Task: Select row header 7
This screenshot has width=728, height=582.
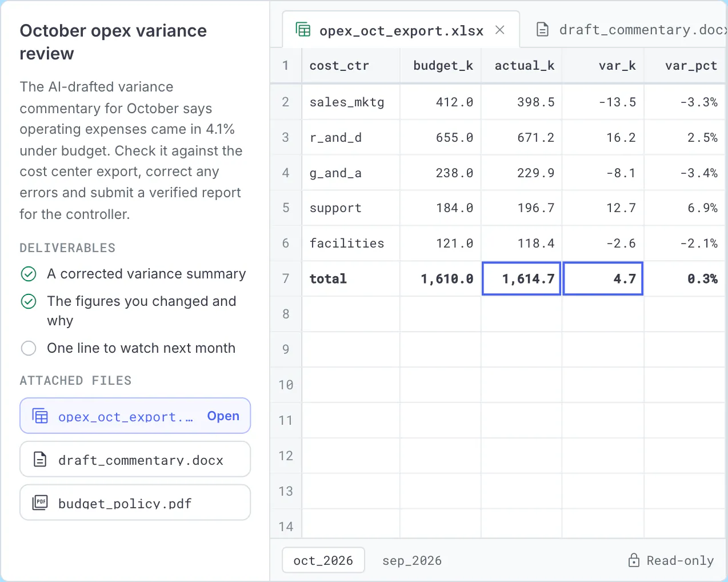Action: coord(286,279)
